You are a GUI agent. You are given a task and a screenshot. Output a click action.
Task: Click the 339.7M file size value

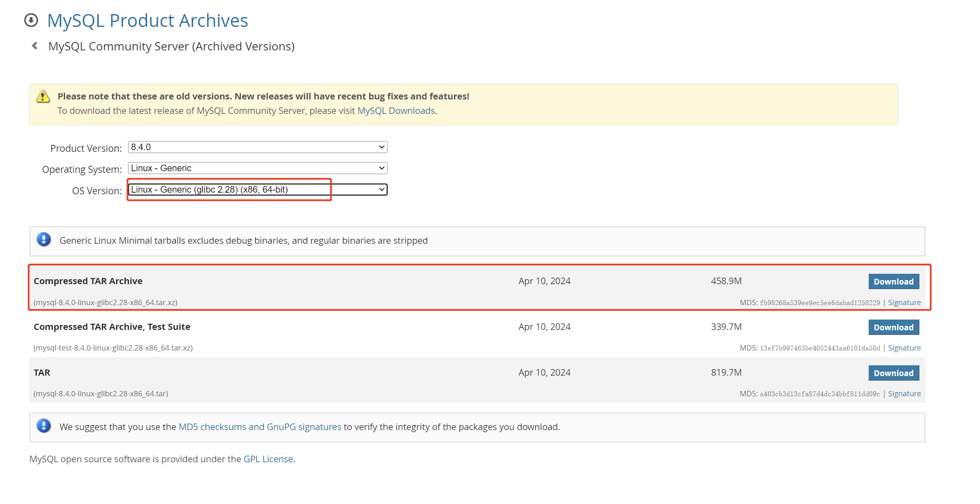pos(726,327)
